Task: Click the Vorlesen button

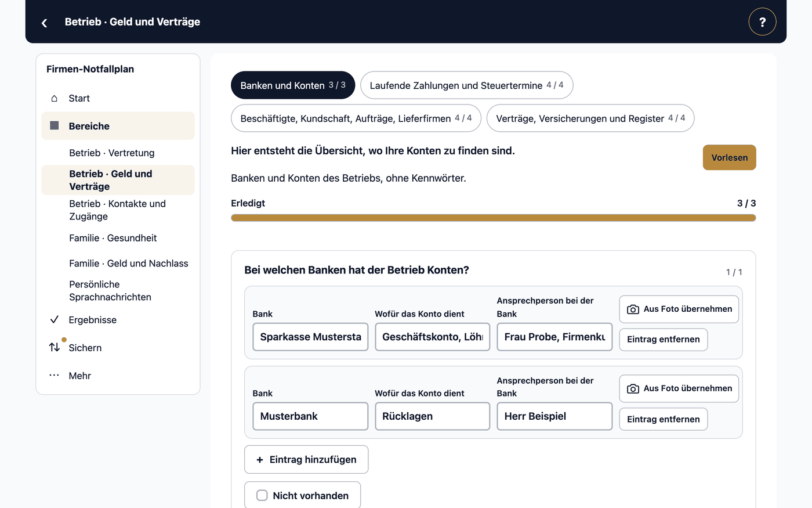Action: (729, 157)
